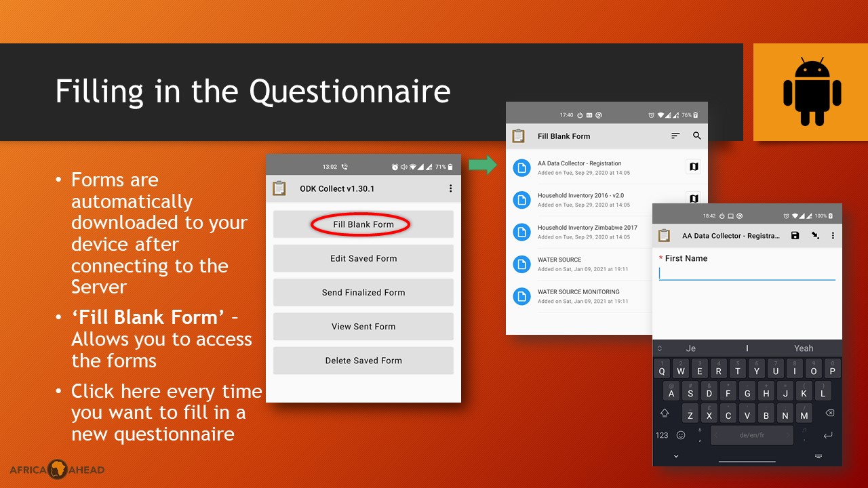Open the sort icon in Fill Blank Form
The width and height of the screenshot is (868, 488).
[675, 136]
